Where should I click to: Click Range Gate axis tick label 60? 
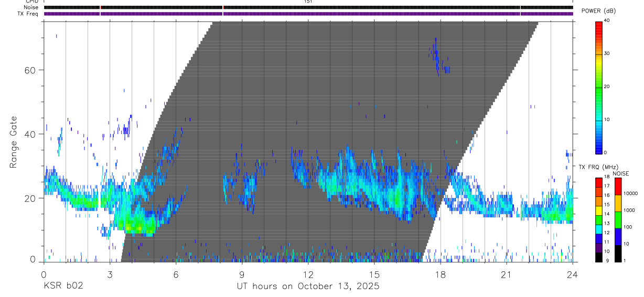[x=31, y=70]
